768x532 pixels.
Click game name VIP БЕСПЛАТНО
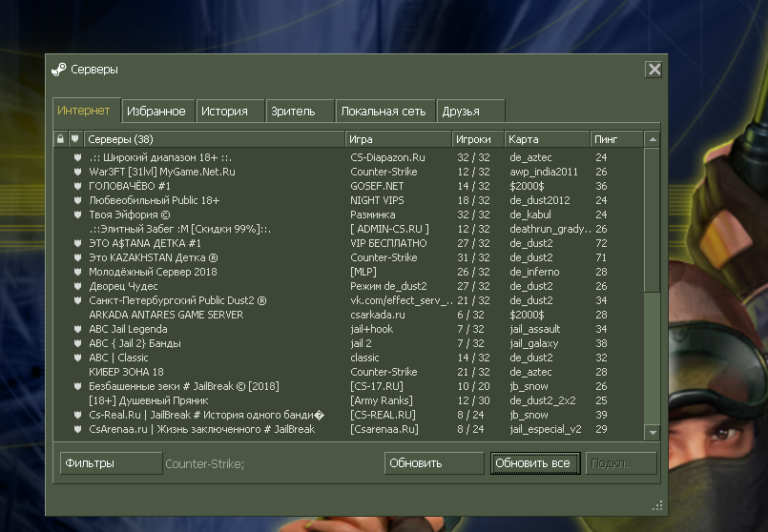[x=388, y=243]
